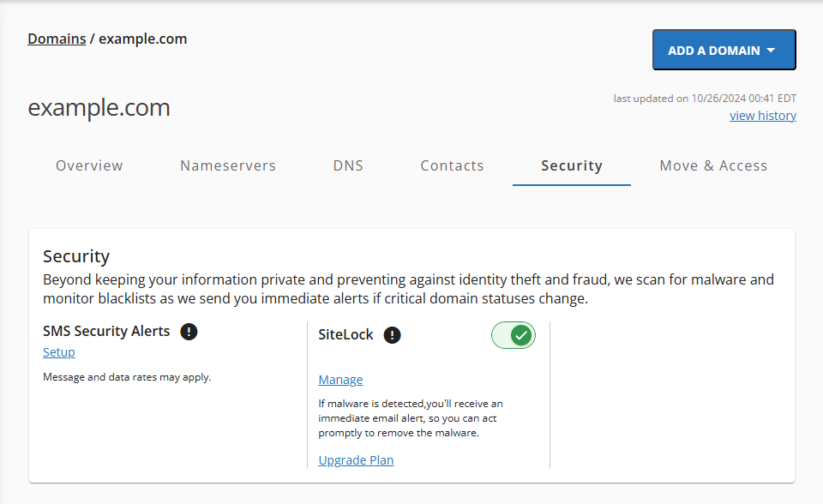Viewport: 823px width, 504px height.
Task: Open the Upgrade Plan link
Action: 356,460
